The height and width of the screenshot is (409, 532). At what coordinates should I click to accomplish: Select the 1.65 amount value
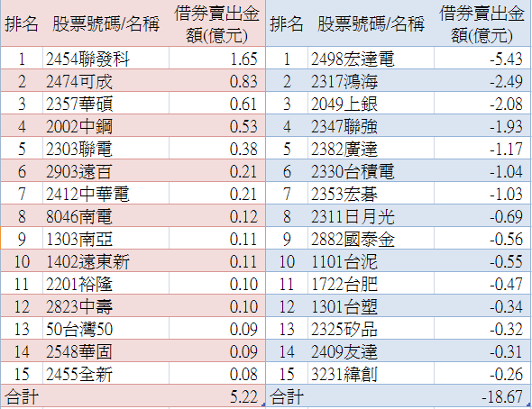click(x=217, y=59)
